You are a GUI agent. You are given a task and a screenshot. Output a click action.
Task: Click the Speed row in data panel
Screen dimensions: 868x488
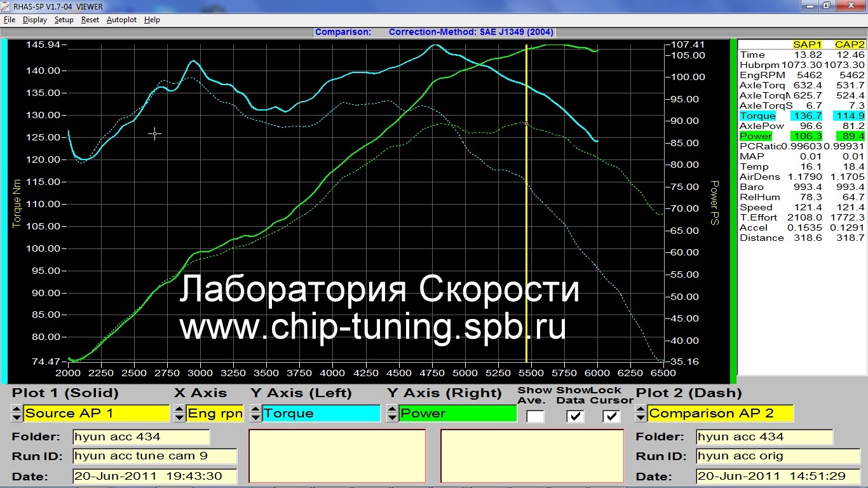pos(802,207)
